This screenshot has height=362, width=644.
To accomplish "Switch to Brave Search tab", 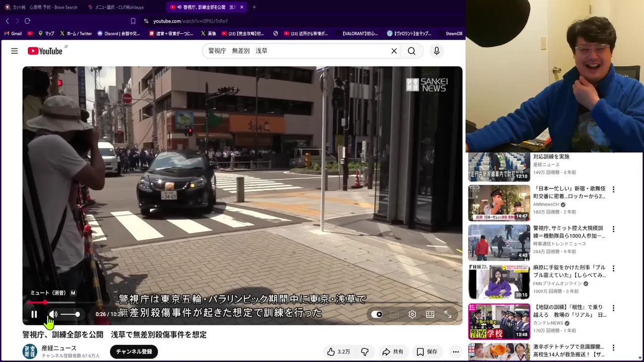I will [41, 7].
